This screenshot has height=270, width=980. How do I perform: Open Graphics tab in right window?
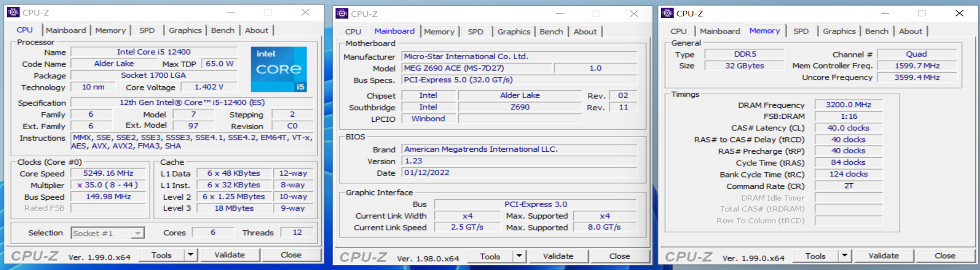839,31
